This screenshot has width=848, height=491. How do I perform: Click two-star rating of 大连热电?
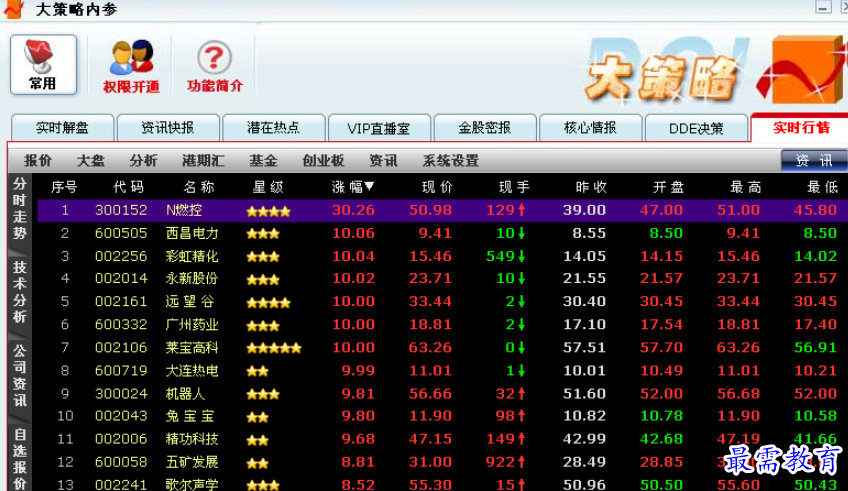[257, 371]
